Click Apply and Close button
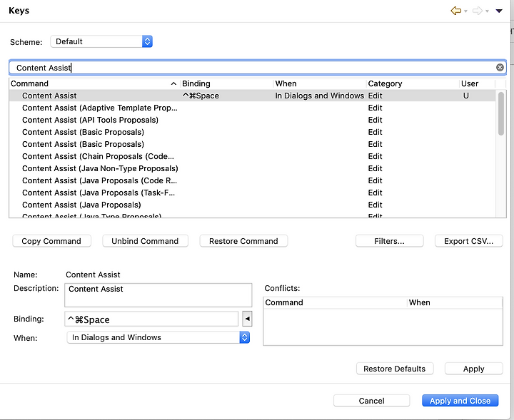The image size is (514, 420). (x=460, y=401)
